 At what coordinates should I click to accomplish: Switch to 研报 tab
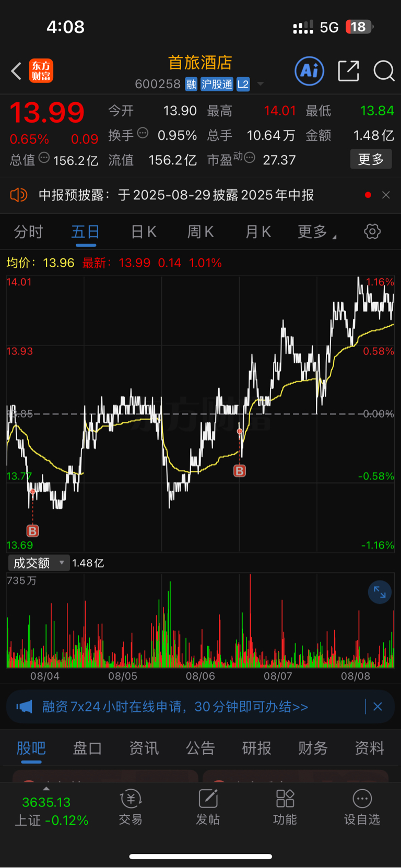tap(257, 748)
